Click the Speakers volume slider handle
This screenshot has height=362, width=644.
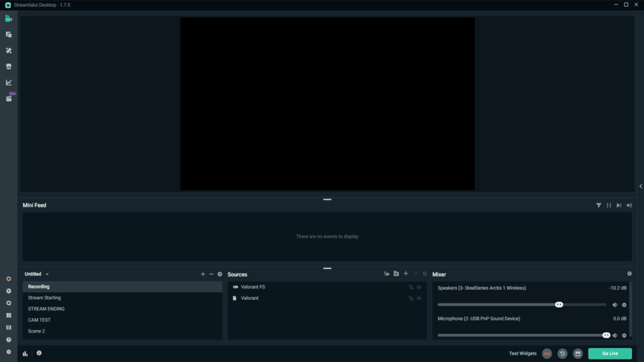(559, 305)
